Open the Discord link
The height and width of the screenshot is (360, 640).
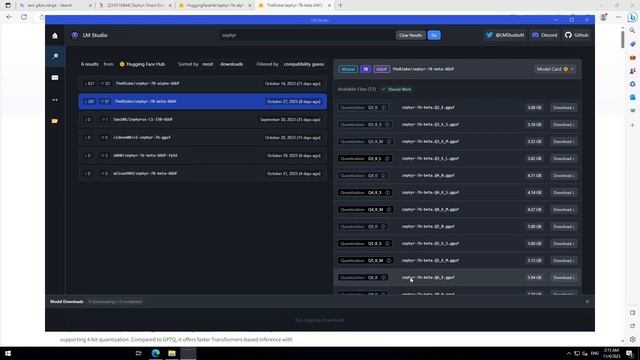(544, 35)
